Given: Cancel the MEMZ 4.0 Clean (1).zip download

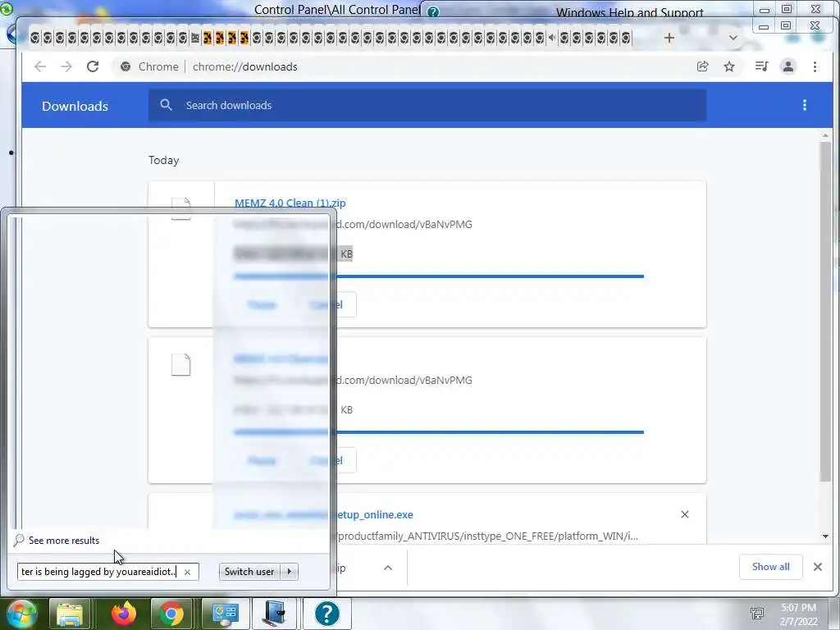Looking at the screenshot, I should 327,304.
